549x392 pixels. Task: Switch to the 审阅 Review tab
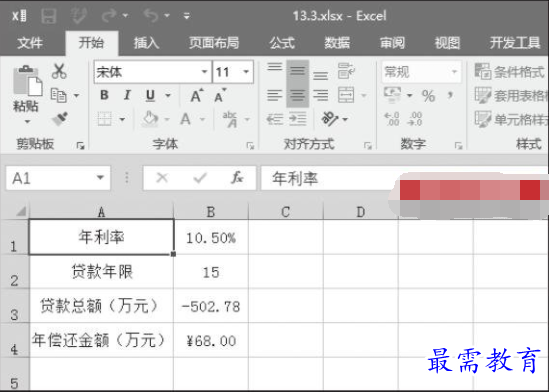(392, 43)
